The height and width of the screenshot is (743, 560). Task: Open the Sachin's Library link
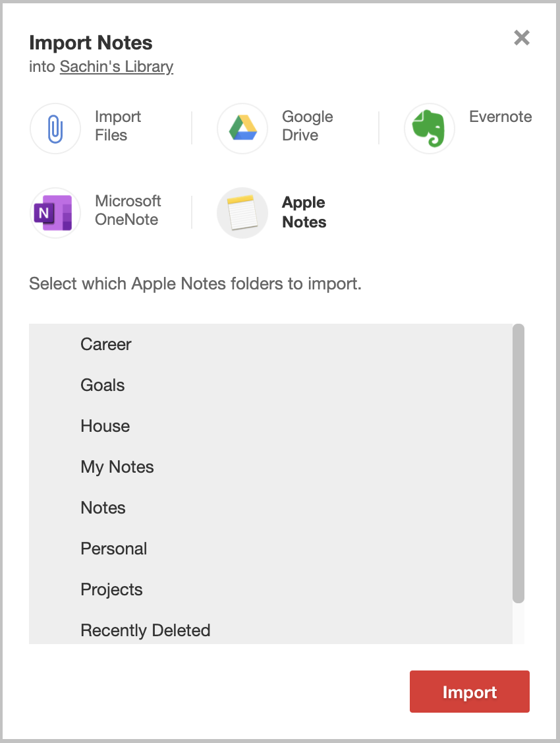[x=116, y=67]
